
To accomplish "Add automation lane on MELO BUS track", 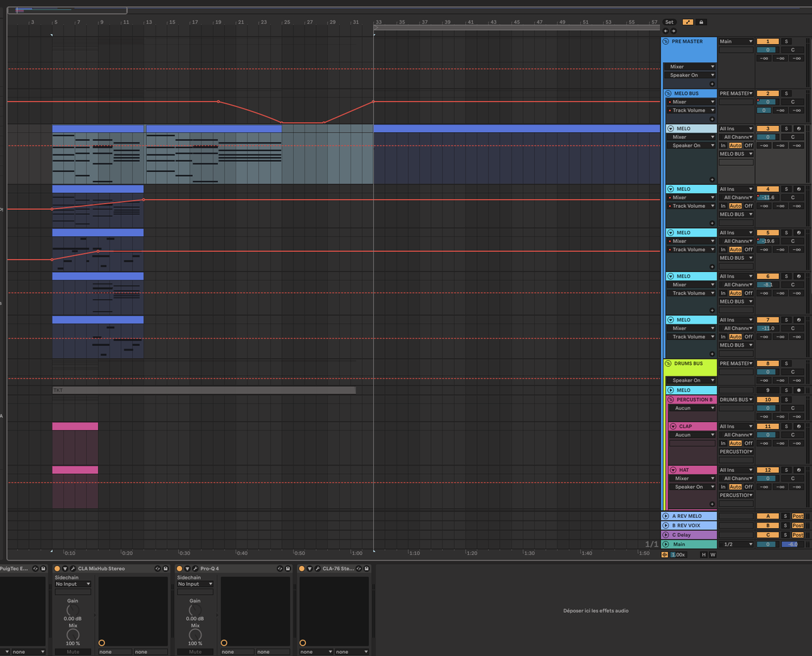I will [x=712, y=118].
